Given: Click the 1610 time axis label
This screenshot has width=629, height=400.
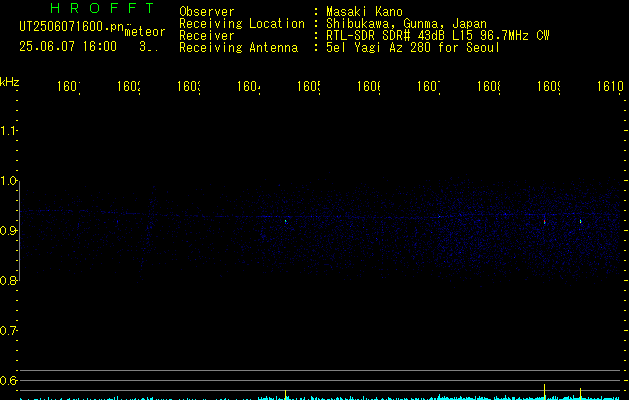Looking at the screenshot, I should (610, 86).
